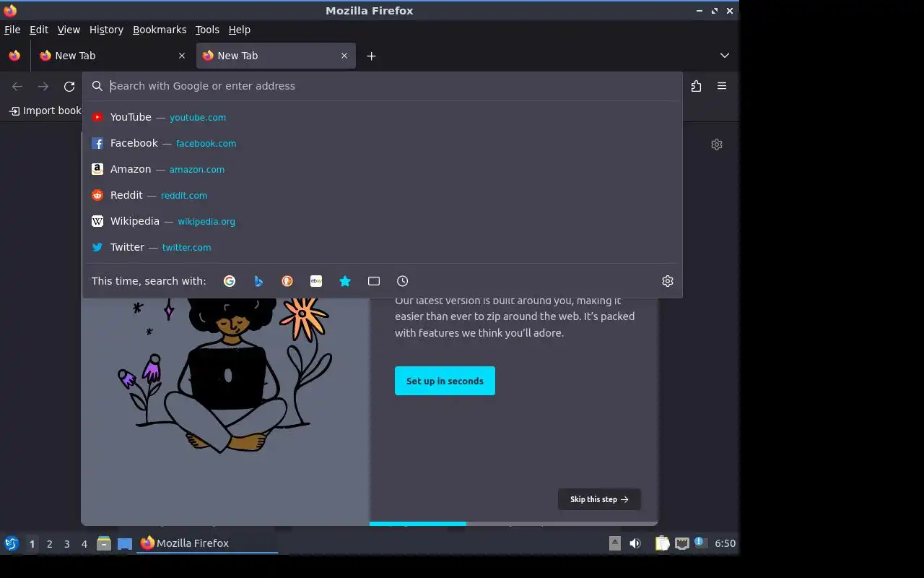Open the system start menu icon
924x578 pixels.
click(x=12, y=543)
